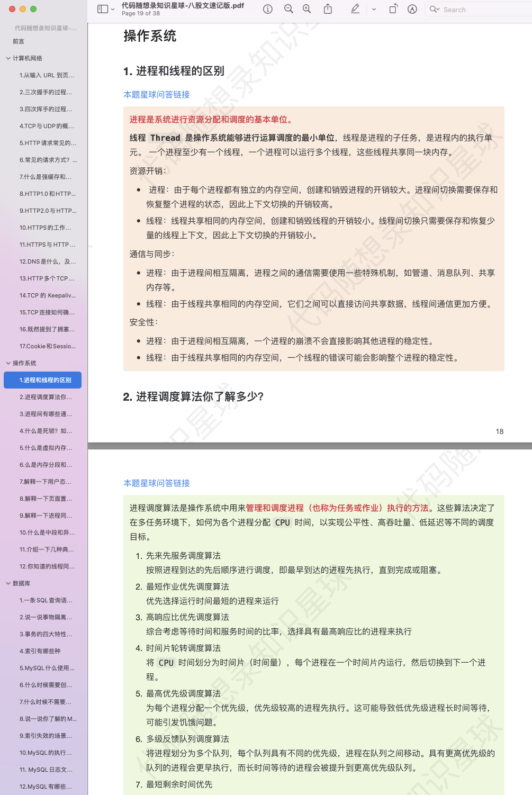Go to '8.说一说你了解的 M…' entry
This screenshot has width=532, height=795.
coord(48,719)
